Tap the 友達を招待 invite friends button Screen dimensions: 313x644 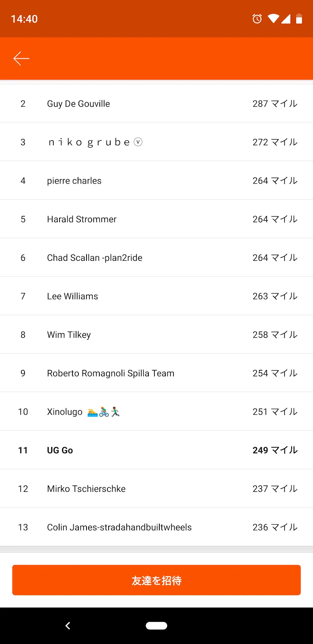pyautogui.click(x=156, y=580)
